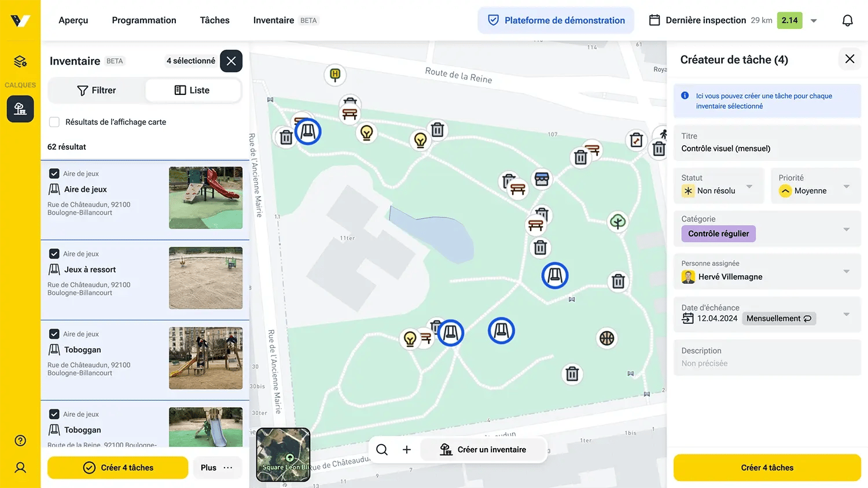Go to the Programmation tab

point(144,20)
